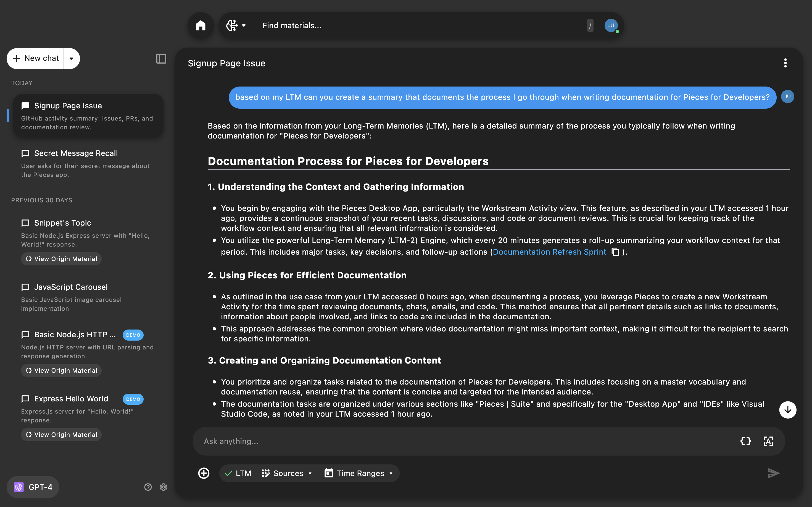Click the Signup Page Issue conversation title
Image resolution: width=812 pixels, height=507 pixels.
click(226, 63)
